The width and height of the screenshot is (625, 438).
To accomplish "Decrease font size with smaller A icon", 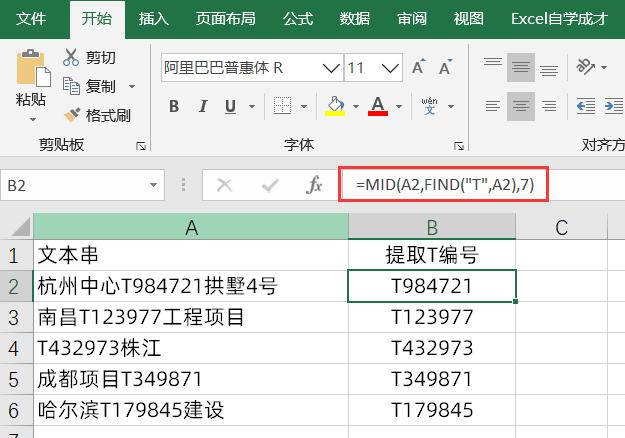I will coord(445,67).
